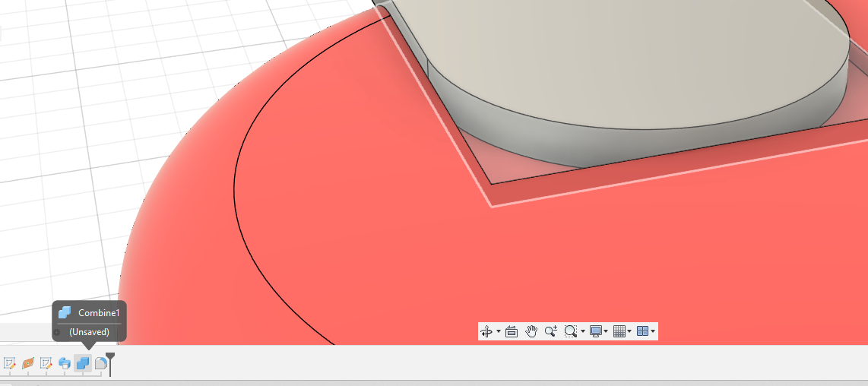Open the Display Settings monitor icon

(x=596, y=331)
